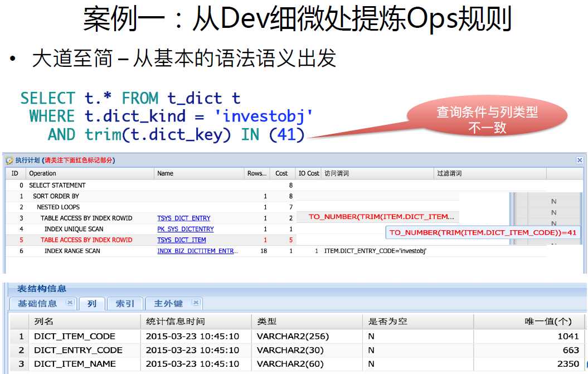Click the Cost column header

tap(283, 173)
